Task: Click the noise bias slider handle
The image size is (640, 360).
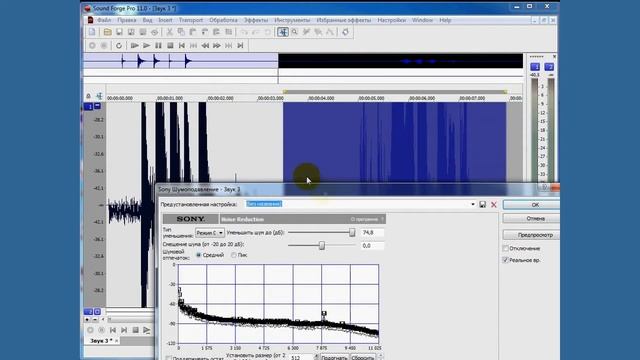Action: tap(322, 245)
